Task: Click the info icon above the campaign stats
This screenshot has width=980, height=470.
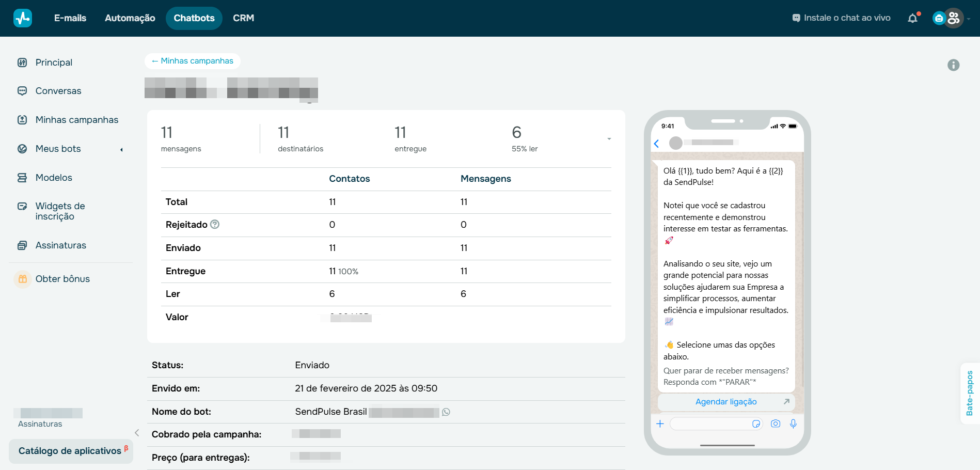Action: click(954, 65)
